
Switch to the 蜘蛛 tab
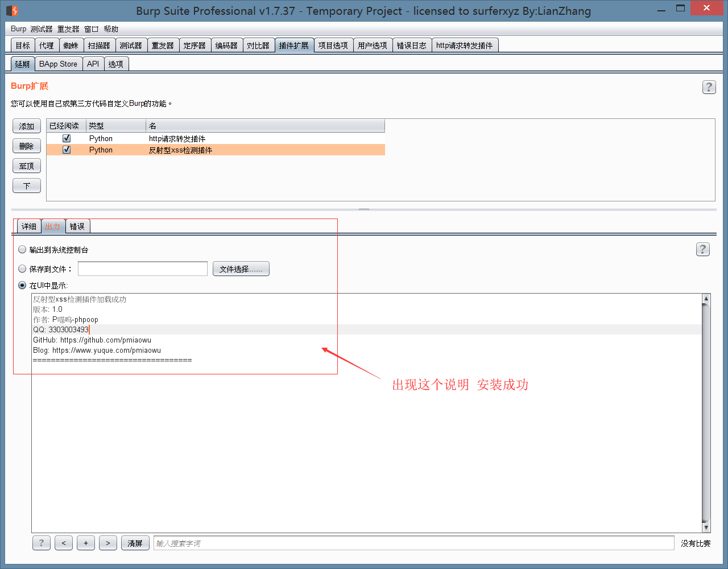71,46
